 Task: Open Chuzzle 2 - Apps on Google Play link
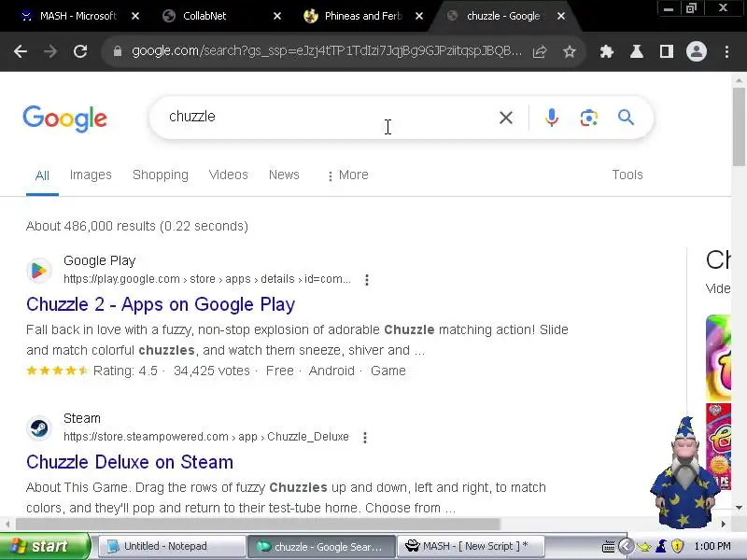click(161, 304)
